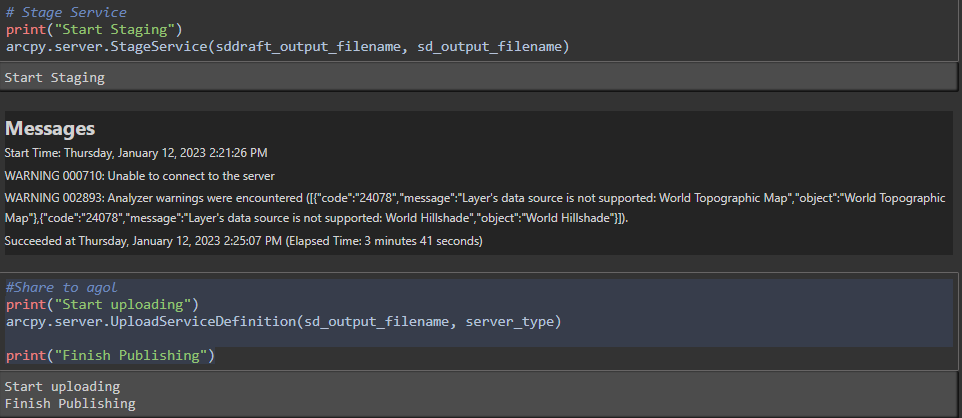Click the '#Share to agol' comment line
This screenshot has width=962, height=418.
coord(59,287)
